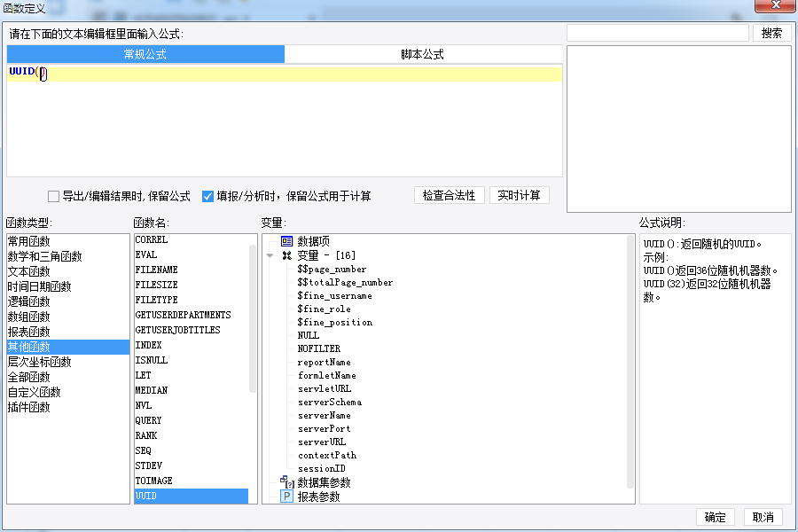Select TOIMAGE function name
This screenshot has height=532, width=798.
pyautogui.click(x=192, y=481)
